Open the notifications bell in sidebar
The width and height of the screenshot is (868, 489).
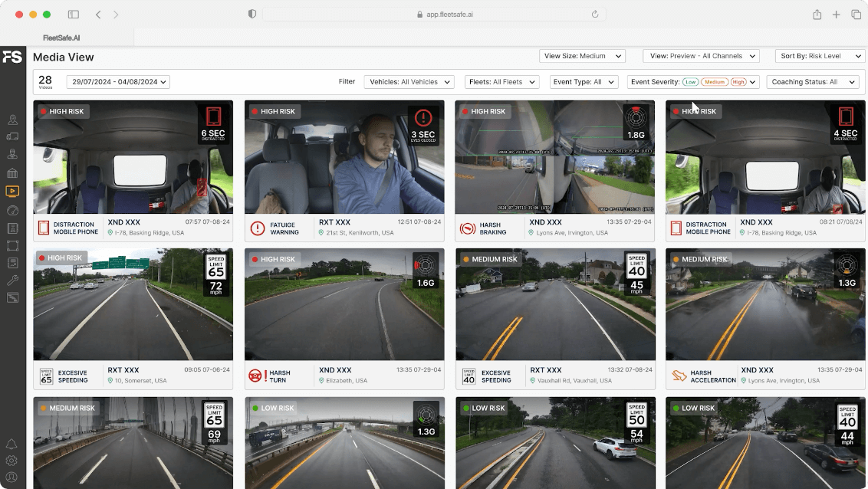click(x=12, y=445)
